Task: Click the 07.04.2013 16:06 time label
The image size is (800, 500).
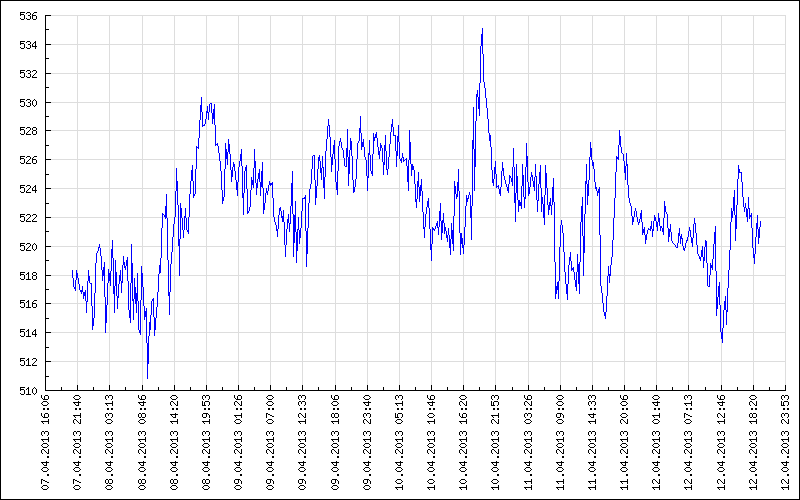Action: click(46, 440)
